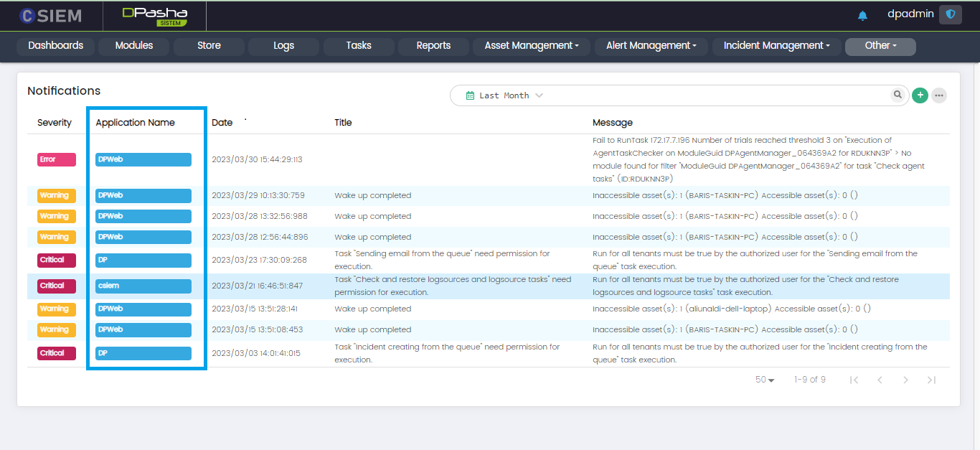
Task: Open the gray three-dots more options button
Action: click(x=938, y=95)
